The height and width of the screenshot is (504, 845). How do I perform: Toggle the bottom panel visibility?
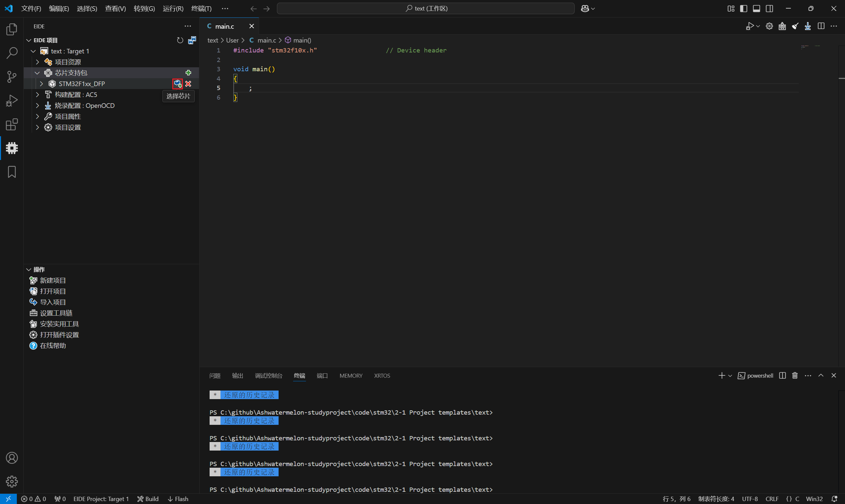click(756, 9)
